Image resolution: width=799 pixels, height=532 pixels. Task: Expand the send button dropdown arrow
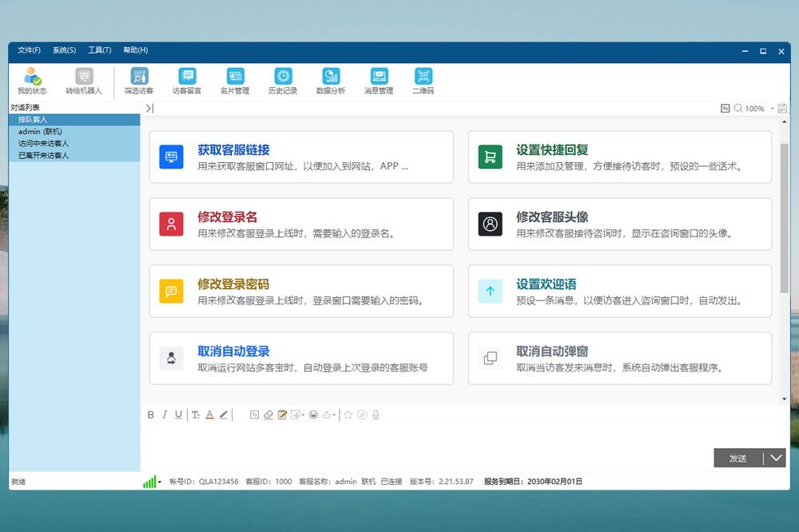click(775, 458)
